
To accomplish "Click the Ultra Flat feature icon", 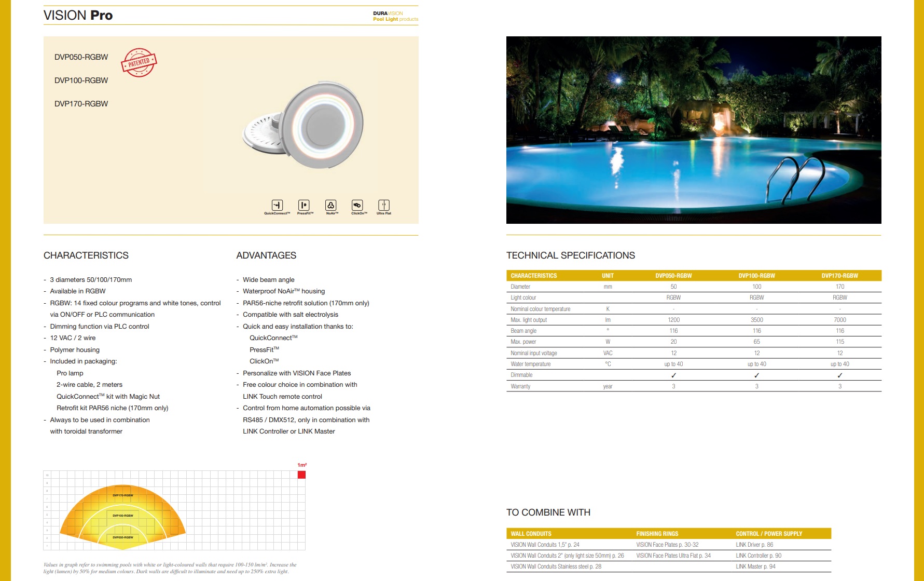I will click(384, 205).
